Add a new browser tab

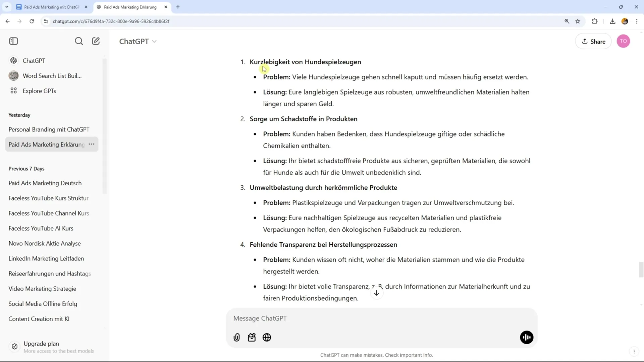tap(178, 7)
